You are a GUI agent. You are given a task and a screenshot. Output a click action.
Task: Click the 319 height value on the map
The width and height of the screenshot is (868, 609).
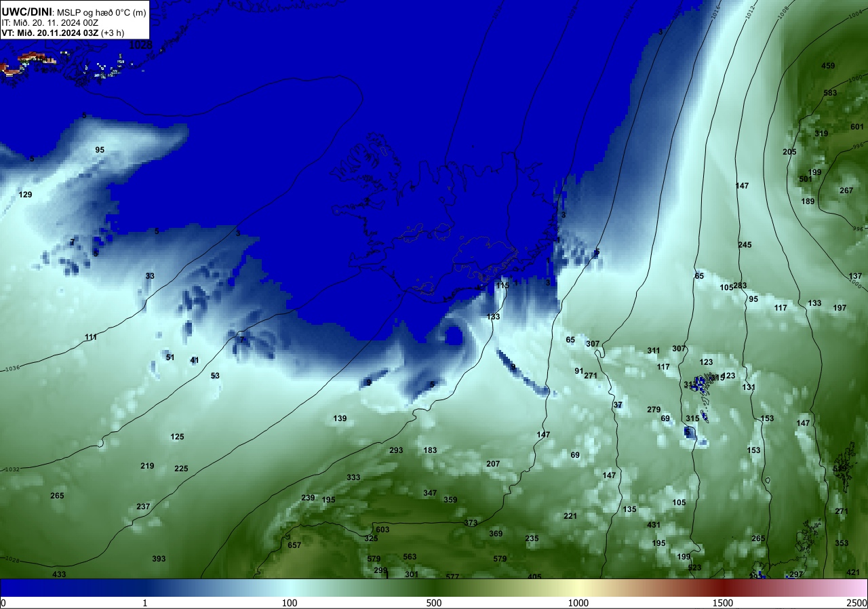[821, 134]
